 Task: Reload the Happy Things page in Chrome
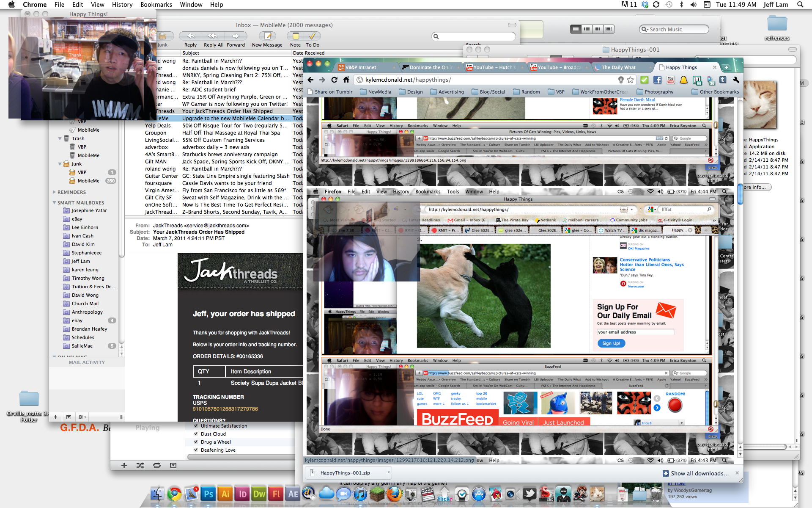pyautogui.click(x=334, y=80)
